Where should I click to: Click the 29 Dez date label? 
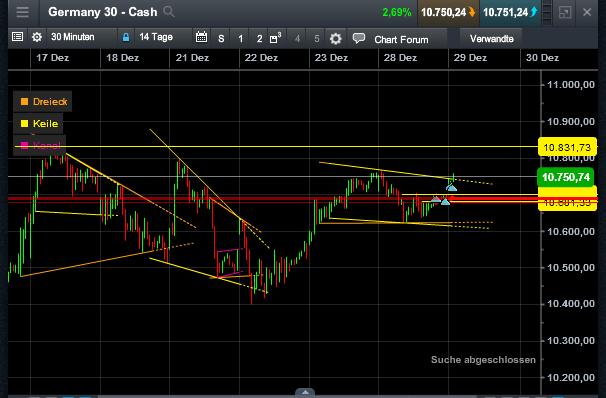pyautogui.click(x=470, y=58)
